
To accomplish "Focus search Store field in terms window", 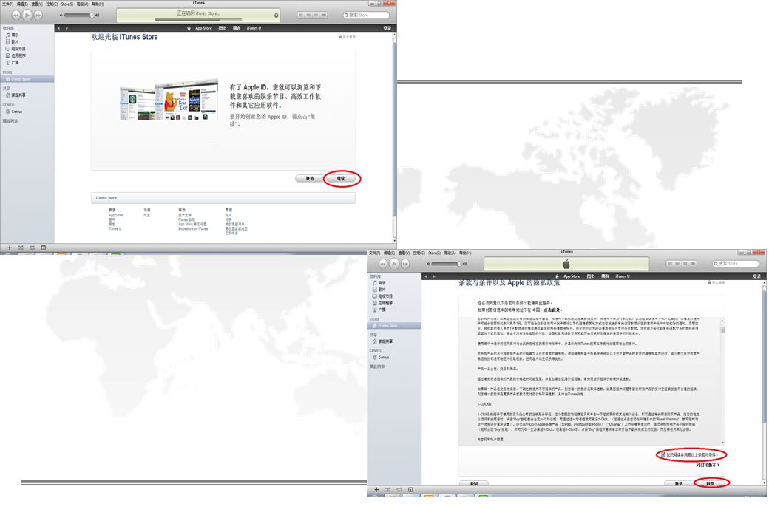I will [735, 264].
